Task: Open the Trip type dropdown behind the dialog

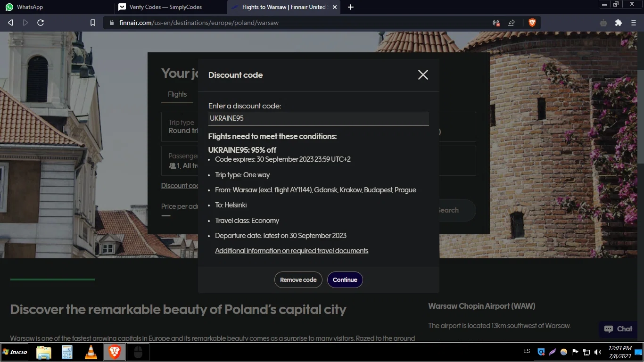Action: 180,126
